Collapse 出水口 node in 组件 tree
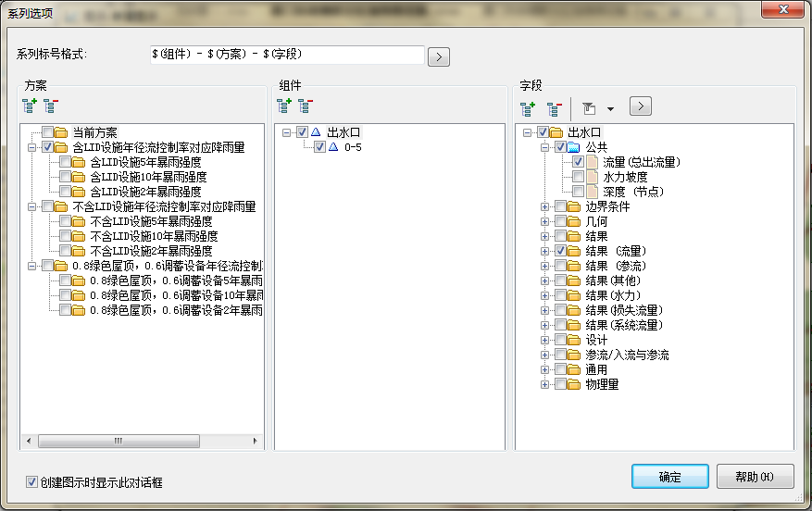Screen dimensions: 812x511 click(x=286, y=132)
